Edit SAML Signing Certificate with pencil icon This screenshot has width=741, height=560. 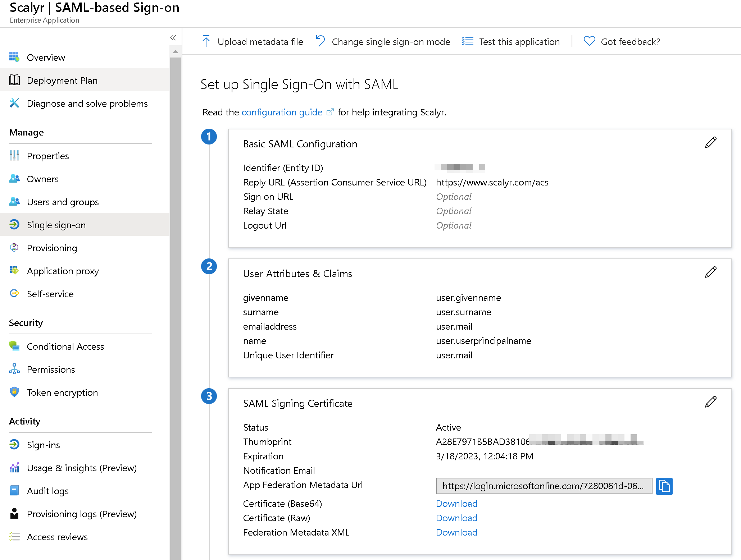click(x=711, y=402)
